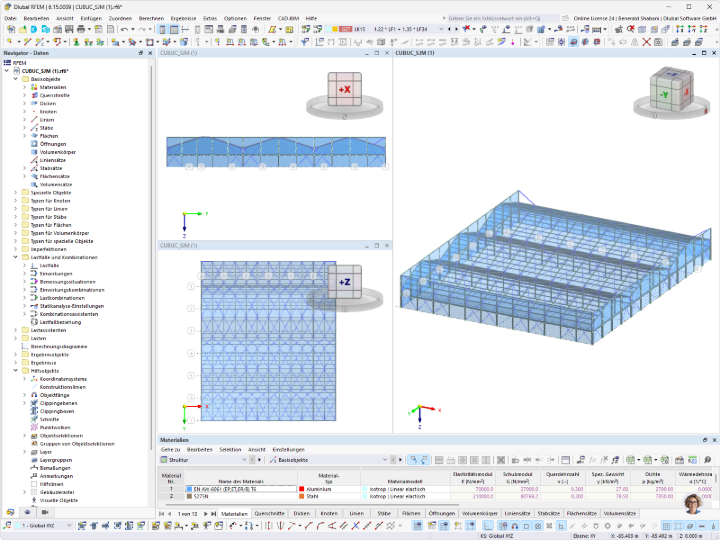
Task: Switch to the Querschnitte table tab
Action: tap(270, 513)
